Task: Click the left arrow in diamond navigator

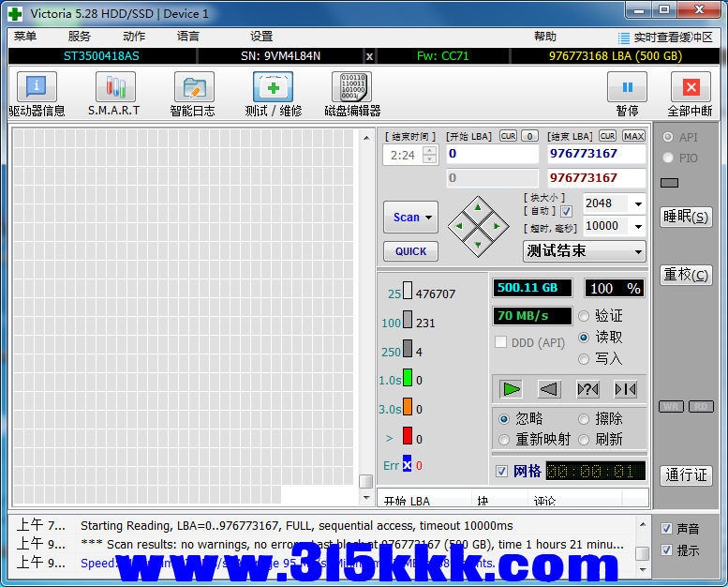Action: pos(459,226)
